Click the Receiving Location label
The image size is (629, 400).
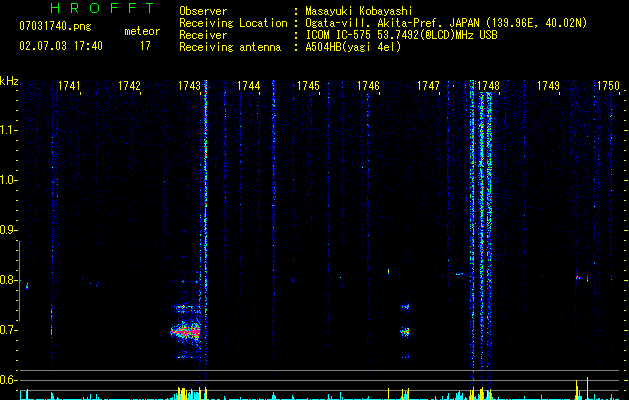point(233,23)
